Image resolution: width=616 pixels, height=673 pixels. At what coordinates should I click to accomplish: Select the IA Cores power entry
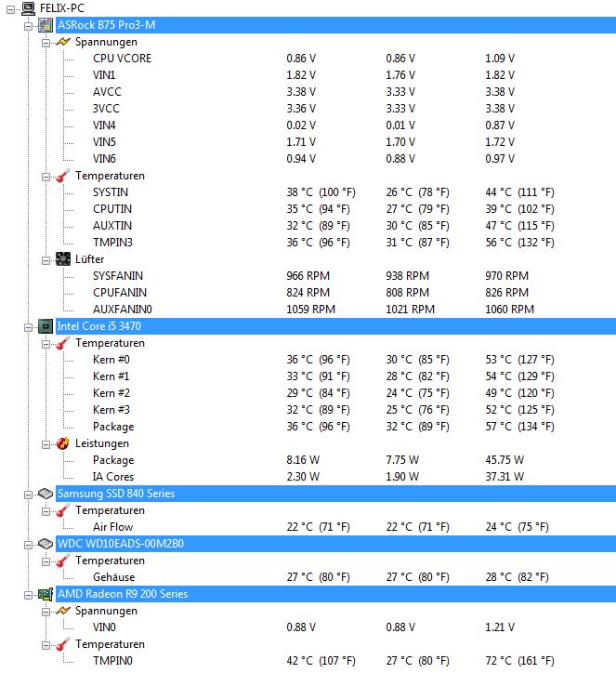coord(113,477)
